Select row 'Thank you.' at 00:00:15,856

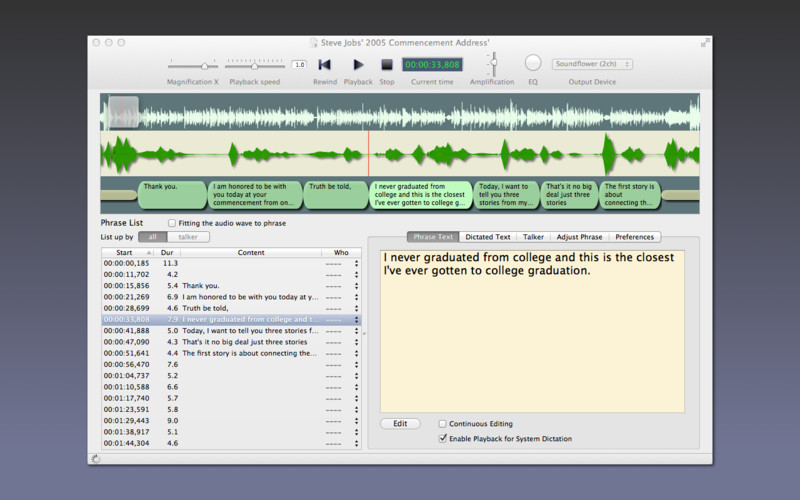click(231, 286)
